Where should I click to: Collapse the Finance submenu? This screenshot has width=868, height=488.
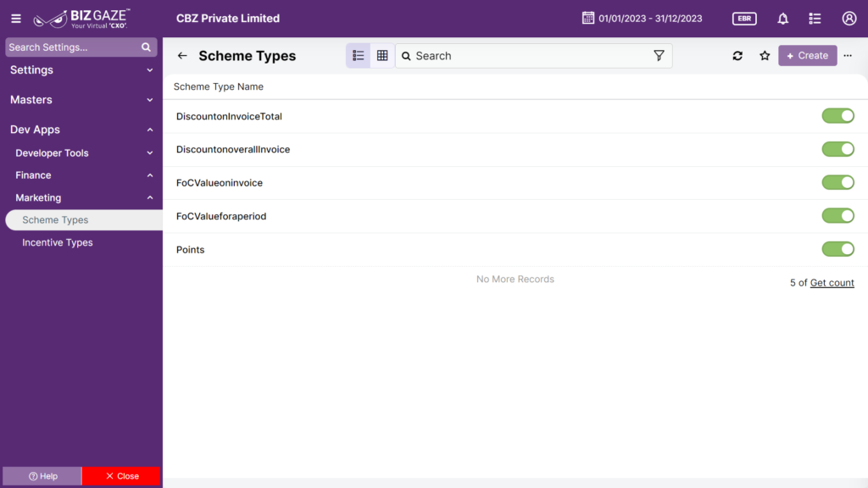(x=83, y=175)
